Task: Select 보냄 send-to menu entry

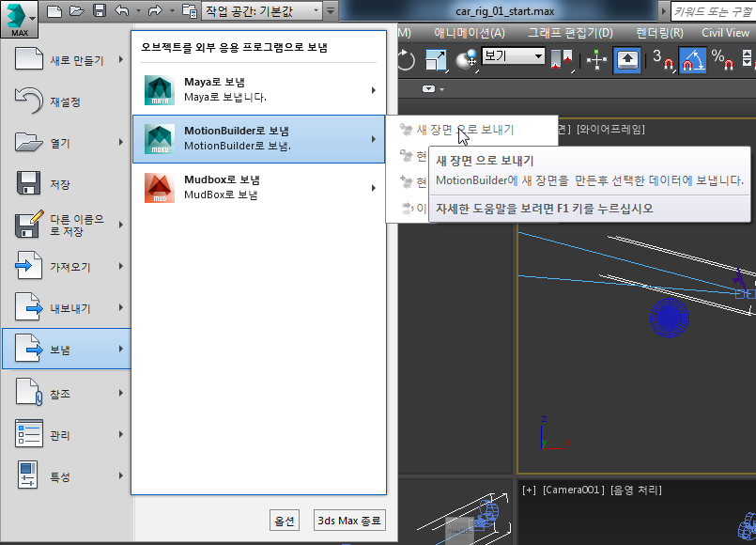Action: point(67,350)
